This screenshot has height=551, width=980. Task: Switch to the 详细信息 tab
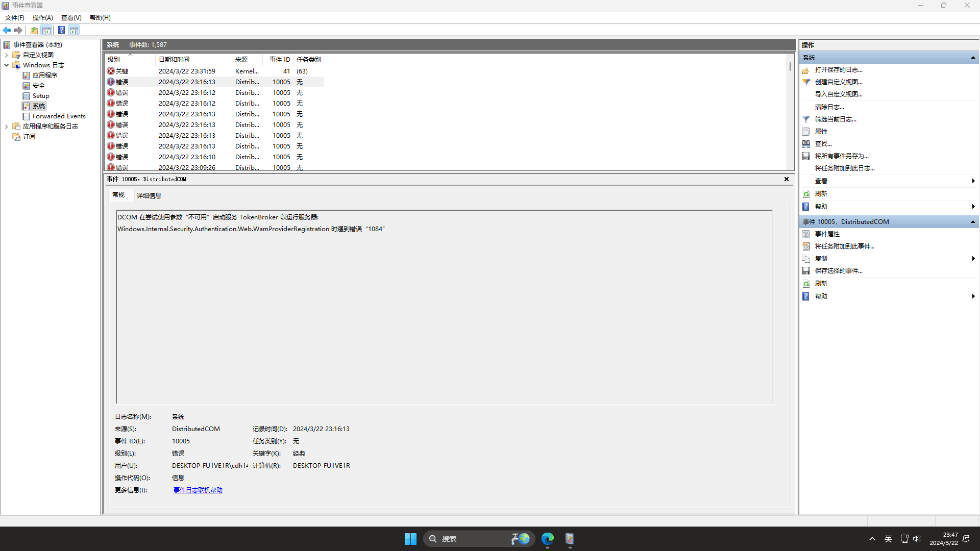pyautogui.click(x=149, y=195)
